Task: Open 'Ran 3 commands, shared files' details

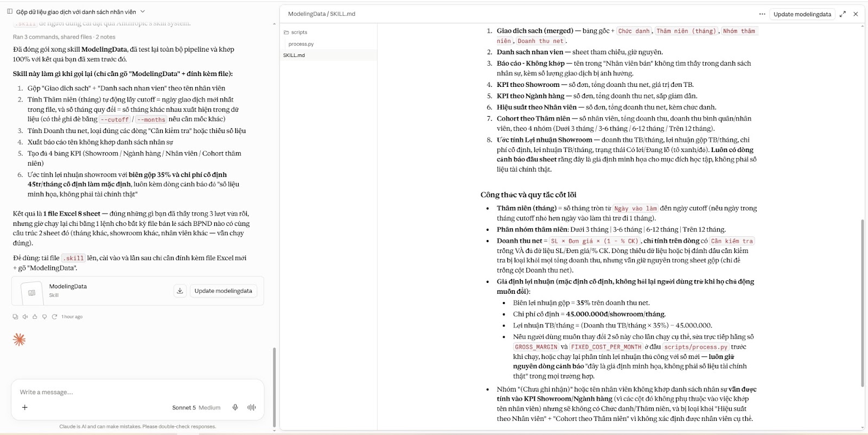Action: (x=64, y=37)
